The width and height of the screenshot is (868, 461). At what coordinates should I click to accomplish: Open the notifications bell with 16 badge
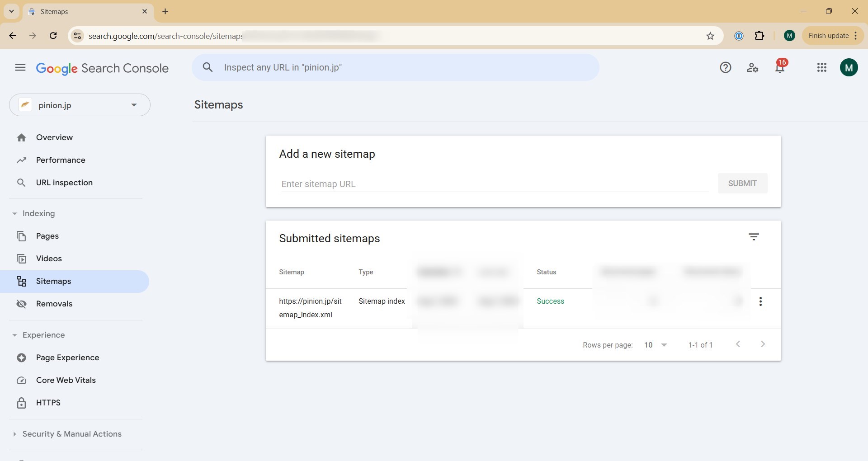tap(780, 67)
